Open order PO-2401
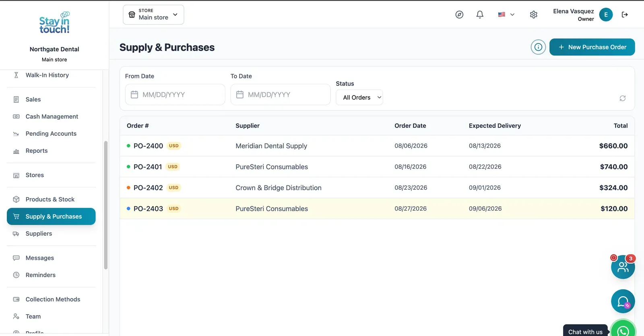Viewport: 644px width, 336px height. pyautogui.click(x=377, y=167)
